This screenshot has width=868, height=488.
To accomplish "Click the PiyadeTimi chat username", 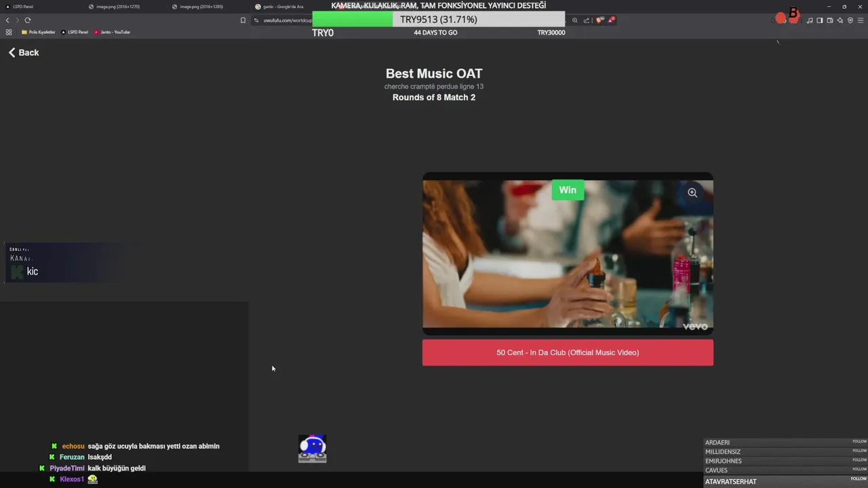I will (x=67, y=468).
